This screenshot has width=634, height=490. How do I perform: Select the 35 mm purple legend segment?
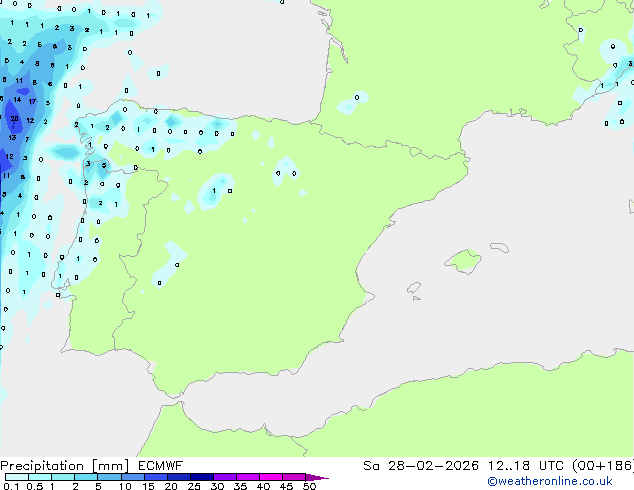(250, 478)
